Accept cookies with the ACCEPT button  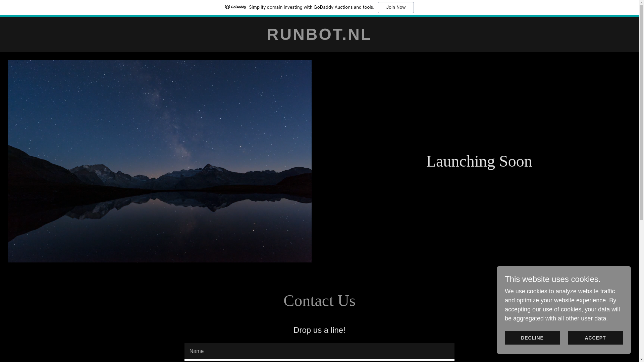[595, 338]
